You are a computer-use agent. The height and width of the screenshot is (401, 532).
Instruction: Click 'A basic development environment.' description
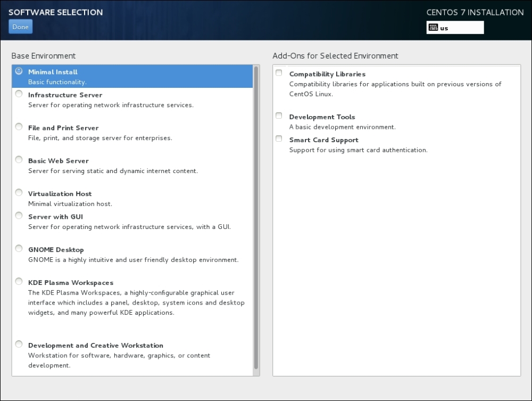click(x=342, y=127)
